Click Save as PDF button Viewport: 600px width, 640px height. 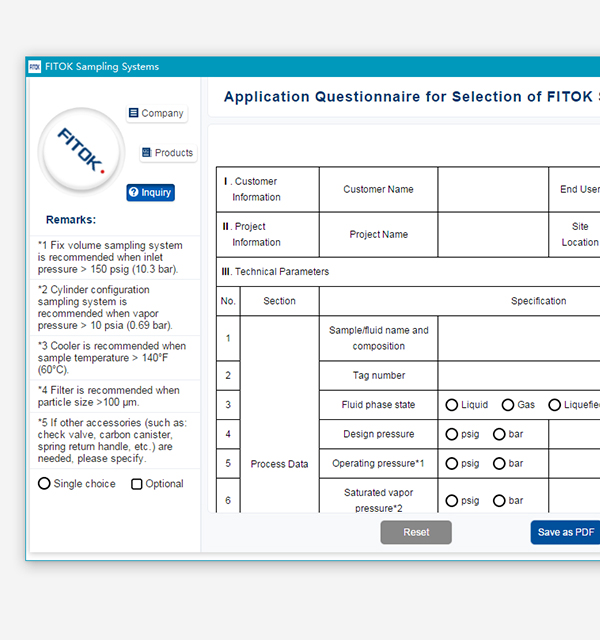[566, 532]
